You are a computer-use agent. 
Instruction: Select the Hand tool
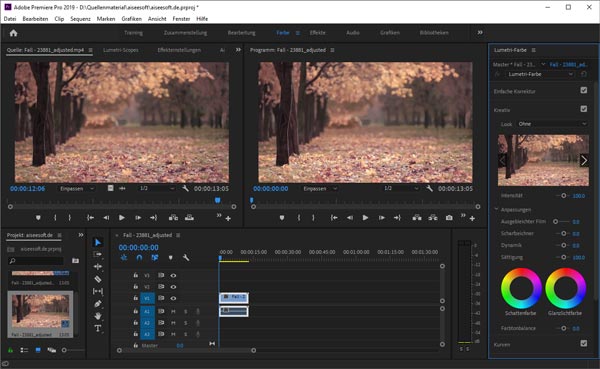tap(98, 316)
